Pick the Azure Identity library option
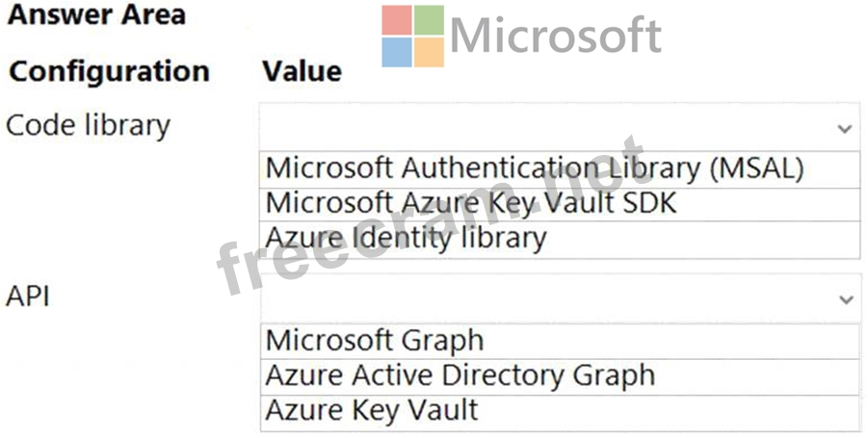The height and width of the screenshot is (438, 868). tap(406, 237)
